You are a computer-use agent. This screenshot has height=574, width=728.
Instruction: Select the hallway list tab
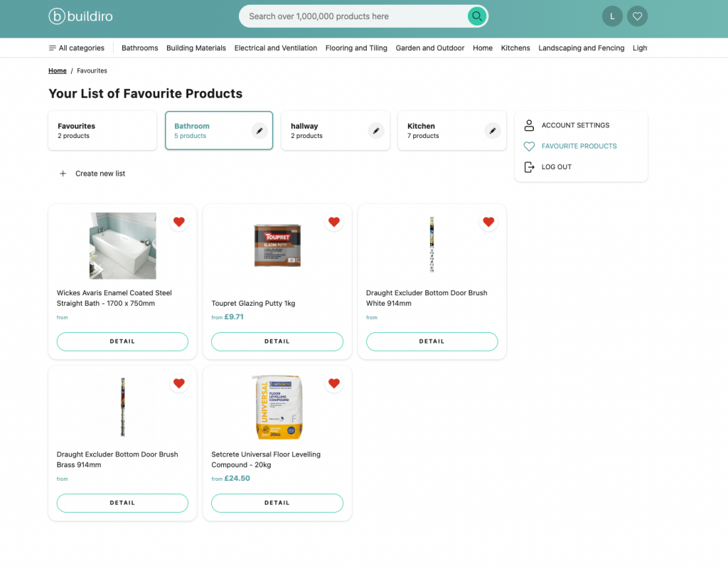[336, 130]
